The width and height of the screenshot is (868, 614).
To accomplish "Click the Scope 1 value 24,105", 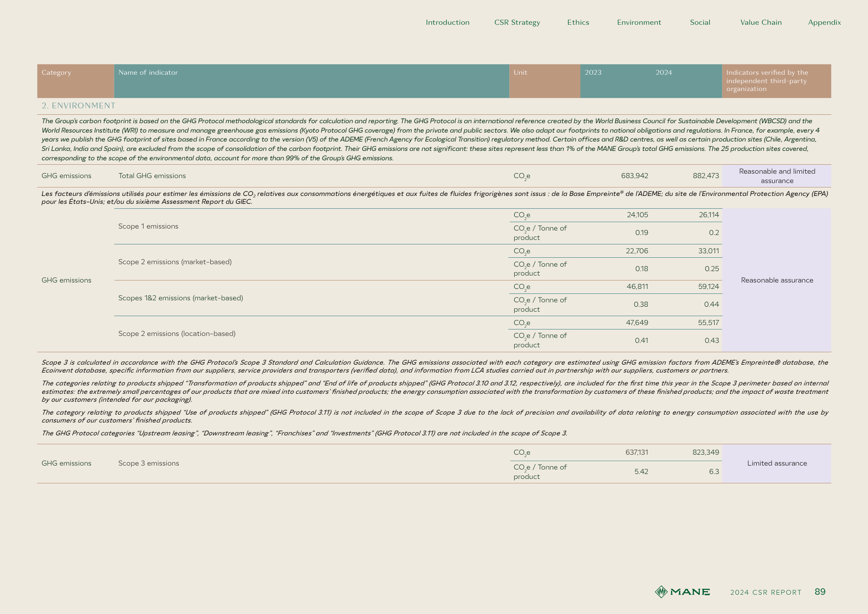I will pos(637,215).
